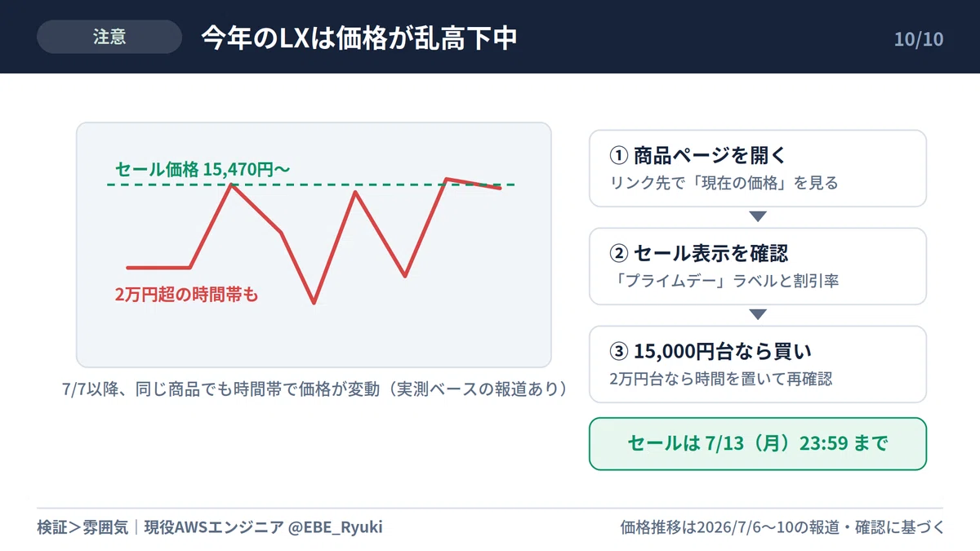
Task: Click the red price fluctuation line
Action: pos(314,240)
